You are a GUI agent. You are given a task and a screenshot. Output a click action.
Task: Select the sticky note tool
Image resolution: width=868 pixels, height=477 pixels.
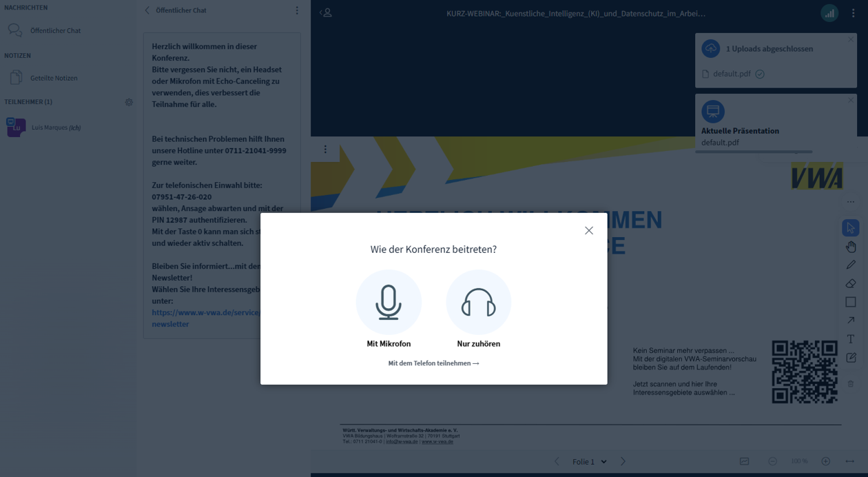pos(851,358)
